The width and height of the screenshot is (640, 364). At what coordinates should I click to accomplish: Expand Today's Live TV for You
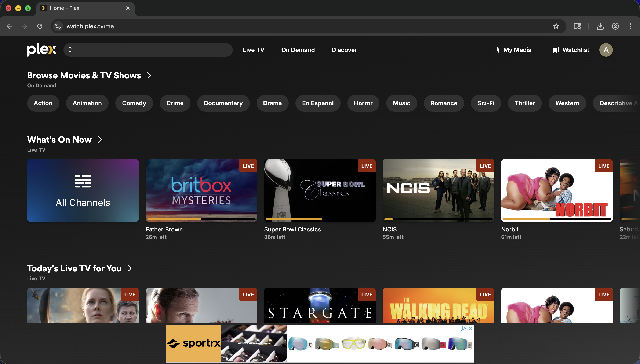click(130, 268)
